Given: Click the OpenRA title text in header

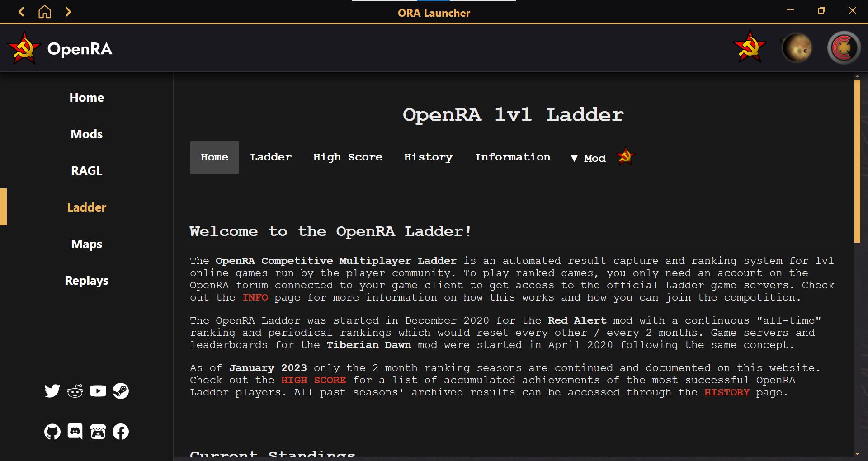Looking at the screenshot, I should (x=80, y=49).
